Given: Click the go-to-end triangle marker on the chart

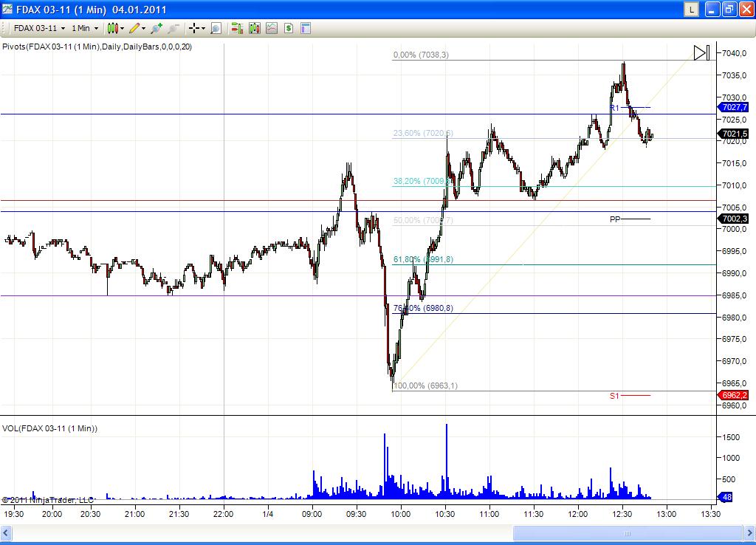Looking at the screenshot, I should (700, 52).
